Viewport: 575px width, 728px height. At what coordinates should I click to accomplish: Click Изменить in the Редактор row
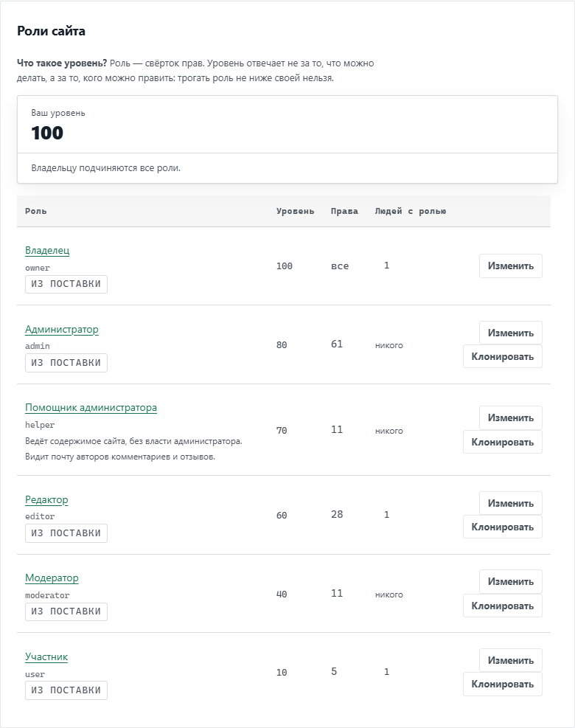point(510,503)
